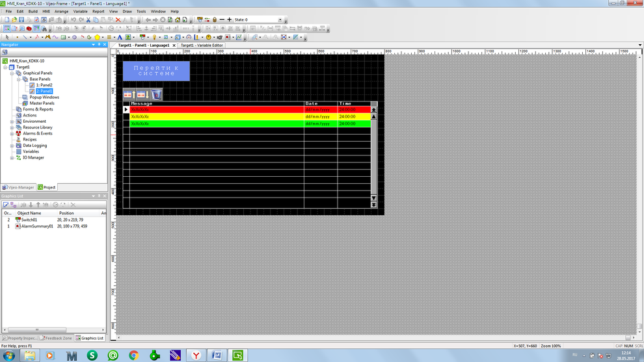
Task: Click the alarm table's scroll-down arrow
Action: coord(373,198)
